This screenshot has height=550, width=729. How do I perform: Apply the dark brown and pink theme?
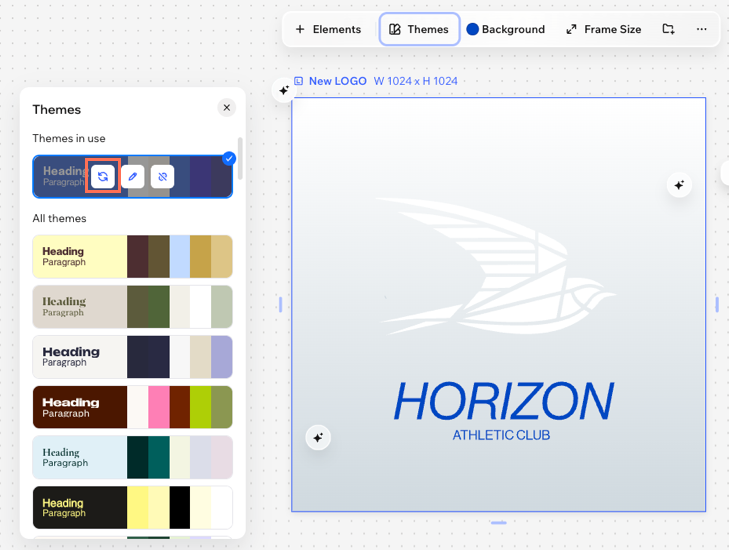coord(133,407)
